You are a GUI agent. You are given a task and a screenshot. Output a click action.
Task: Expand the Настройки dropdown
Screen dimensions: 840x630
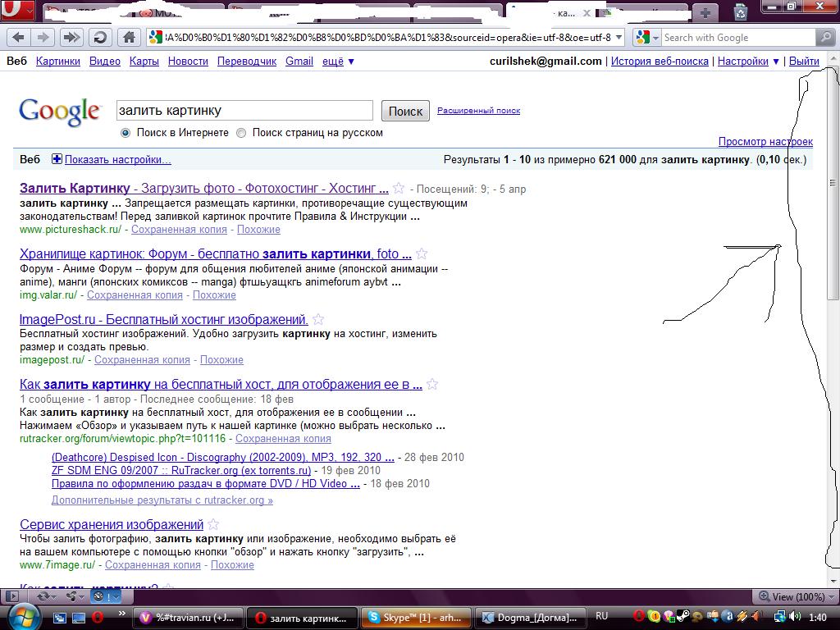pos(748,61)
